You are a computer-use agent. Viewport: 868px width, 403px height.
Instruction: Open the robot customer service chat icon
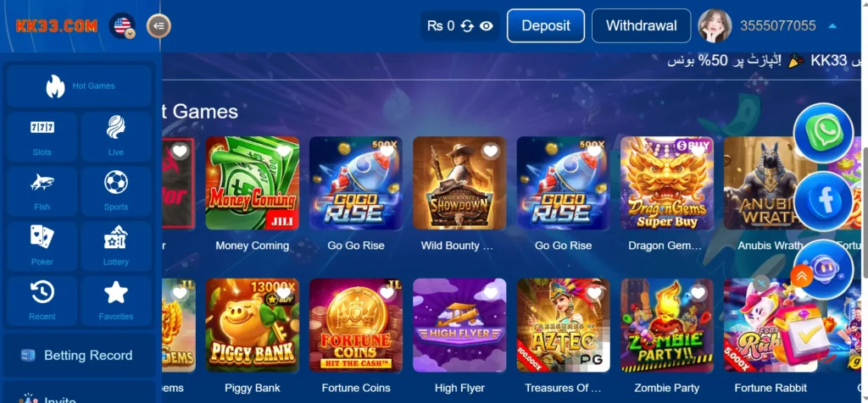[x=823, y=270]
